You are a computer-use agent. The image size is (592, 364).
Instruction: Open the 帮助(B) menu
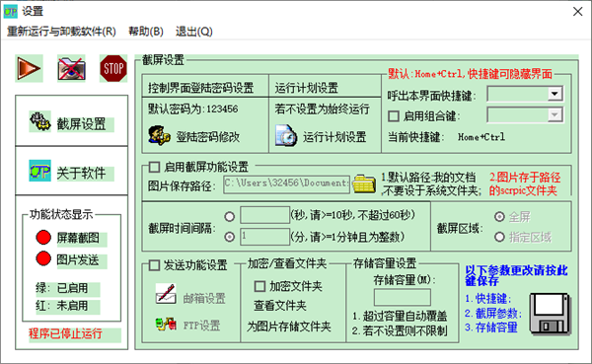point(146,32)
